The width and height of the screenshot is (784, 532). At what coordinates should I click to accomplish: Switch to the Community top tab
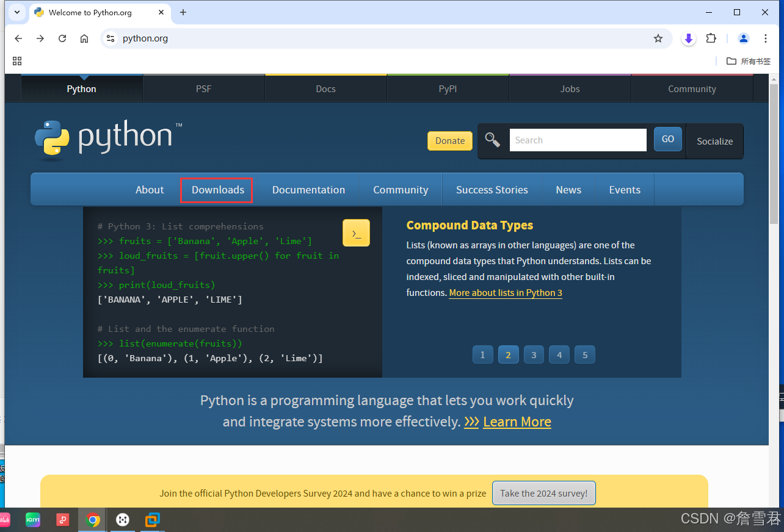pos(692,88)
